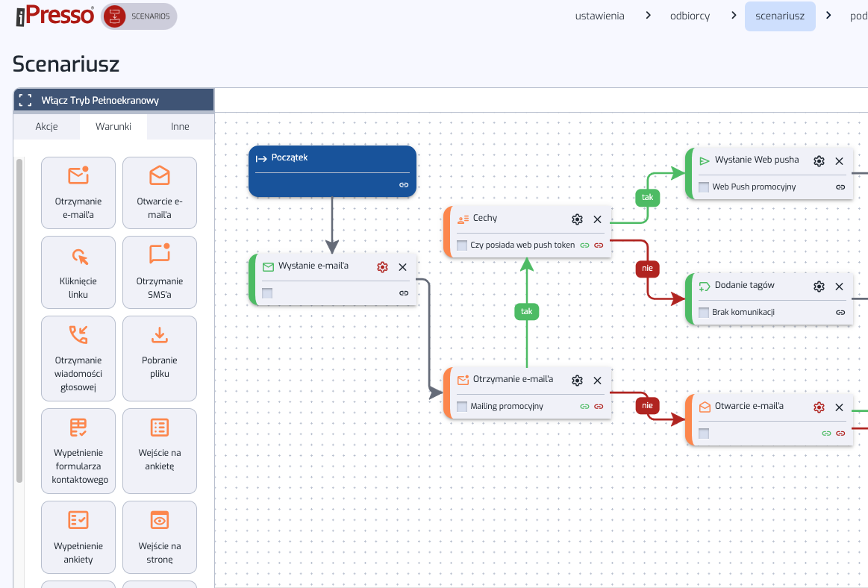Click the Scenarios module button by the logo
Image resolution: width=868 pixels, height=588 pixels.
pyautogui.click(x=139, y=16)
